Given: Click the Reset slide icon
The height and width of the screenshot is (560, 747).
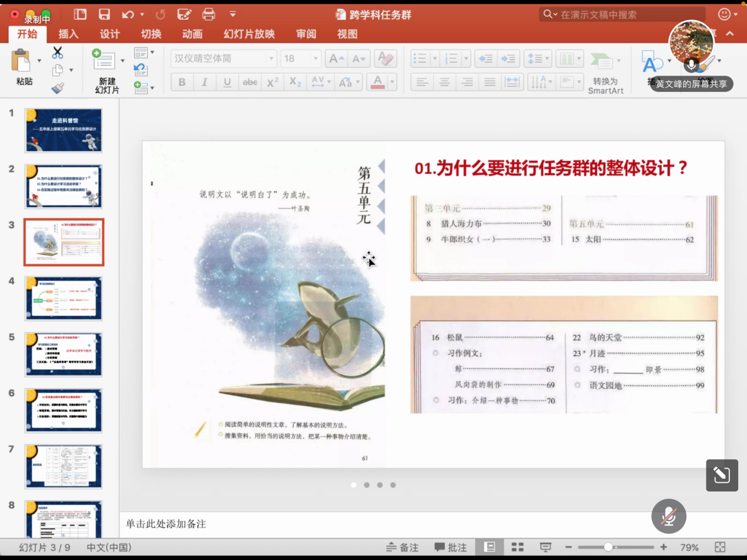Looking at the screenshot, I should coord(140,70).
